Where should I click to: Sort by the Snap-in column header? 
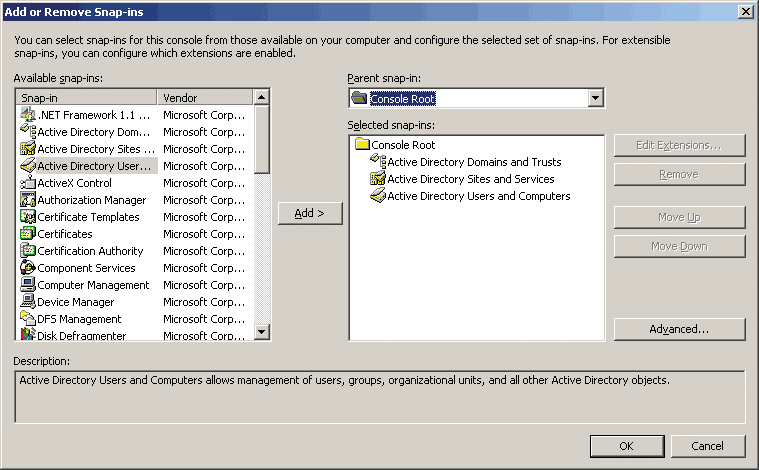coord(86,98)
